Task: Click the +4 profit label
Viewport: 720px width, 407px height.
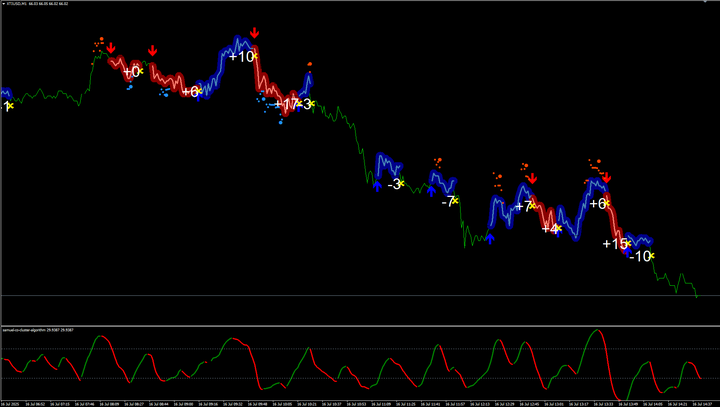Action: click(x=549, y=229)
